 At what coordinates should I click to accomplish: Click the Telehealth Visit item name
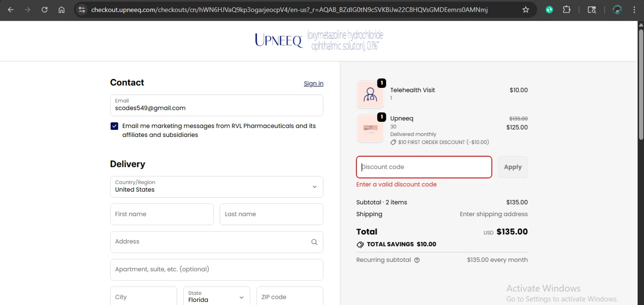coord(413,90)
